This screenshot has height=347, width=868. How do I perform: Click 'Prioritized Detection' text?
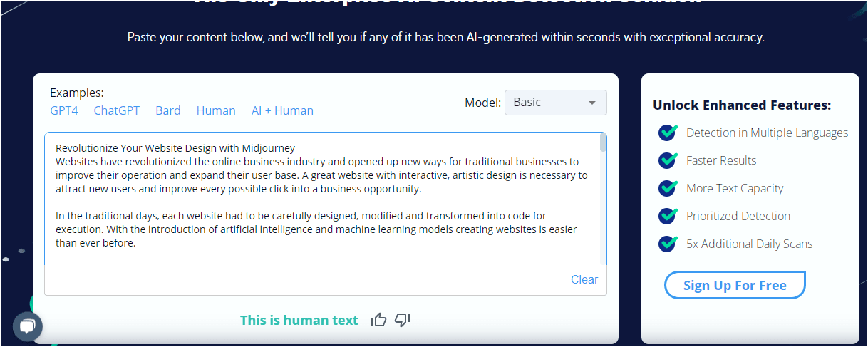738,216
